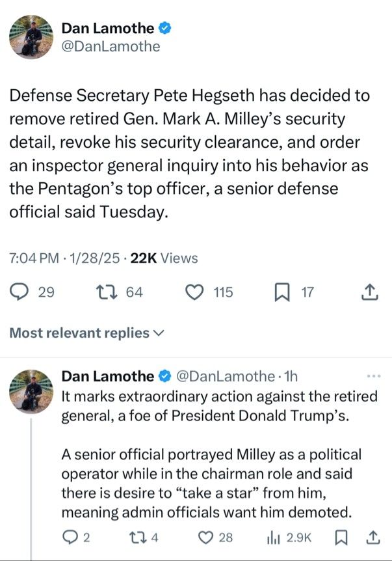Visit @DanLamothe handle in main tweet header
392x561 pixels.
pos(111,46)
